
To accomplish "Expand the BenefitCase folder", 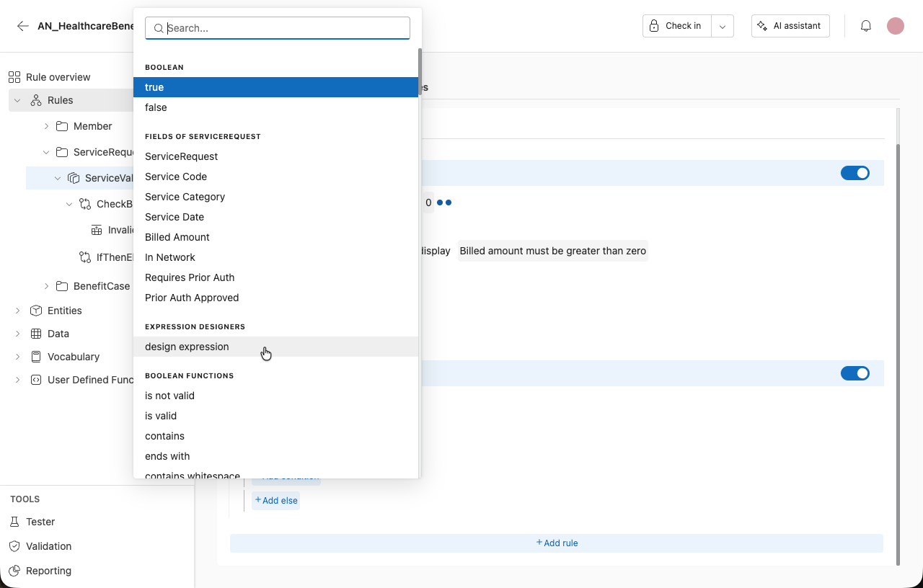I will coord(46,286).
